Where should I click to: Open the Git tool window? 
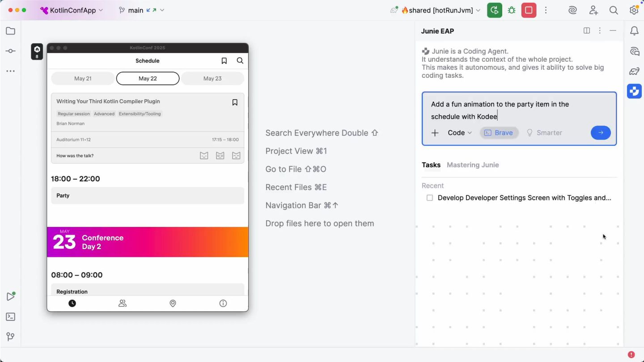10,337
